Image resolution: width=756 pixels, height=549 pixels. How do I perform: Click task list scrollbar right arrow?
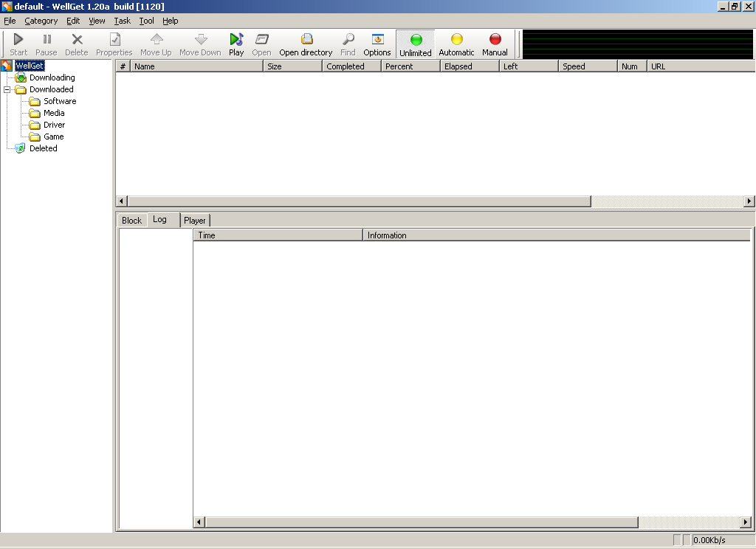[x=749, y=201]
